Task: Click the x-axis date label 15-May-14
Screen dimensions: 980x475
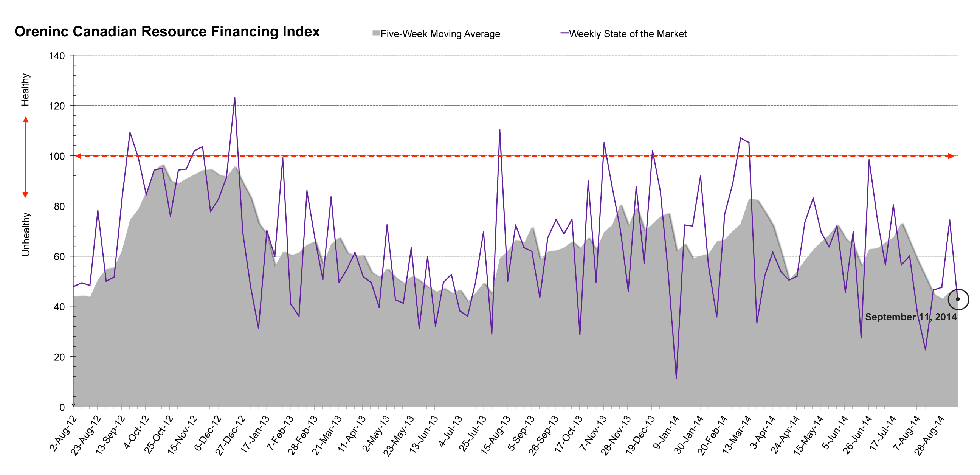Action: pos(808,435)
